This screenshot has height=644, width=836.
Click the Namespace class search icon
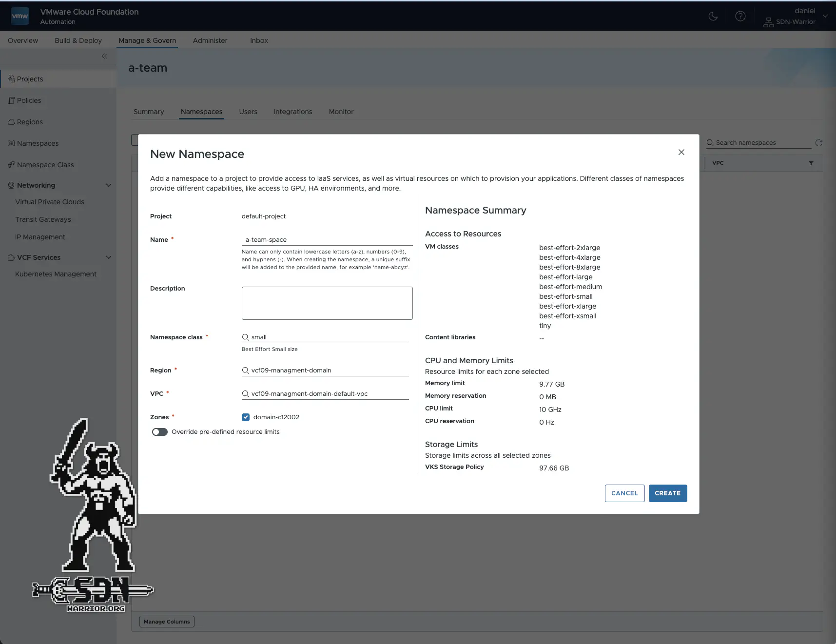246,337
